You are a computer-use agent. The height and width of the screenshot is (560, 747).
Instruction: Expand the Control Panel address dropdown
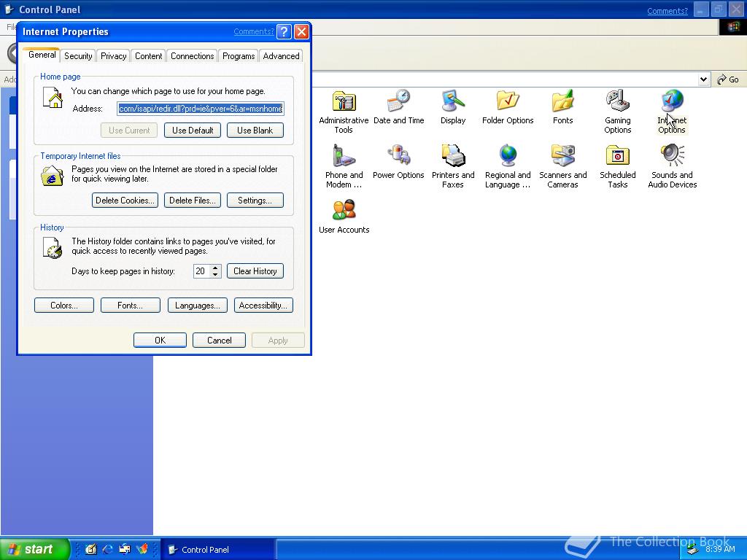[x=703, y=79]
